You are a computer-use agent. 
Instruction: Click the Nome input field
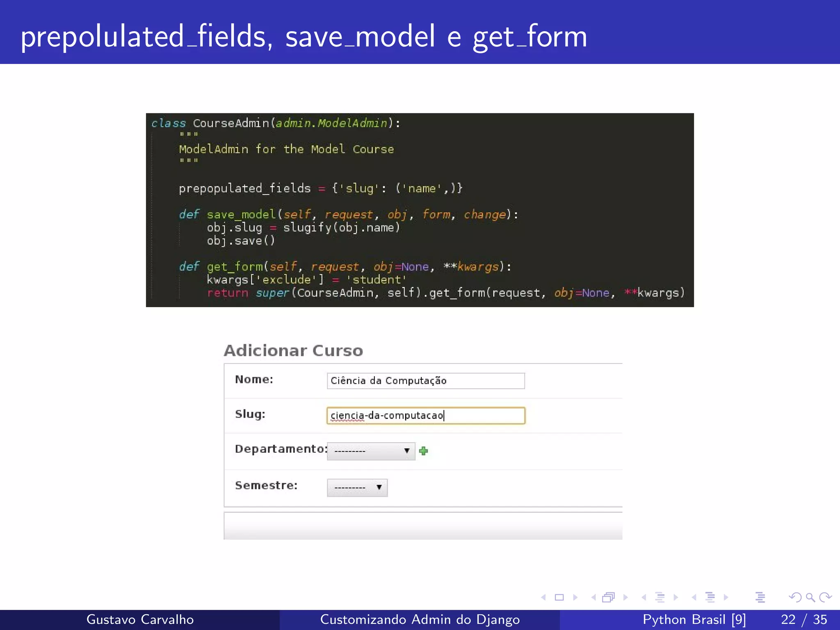(x=426, y=381)
